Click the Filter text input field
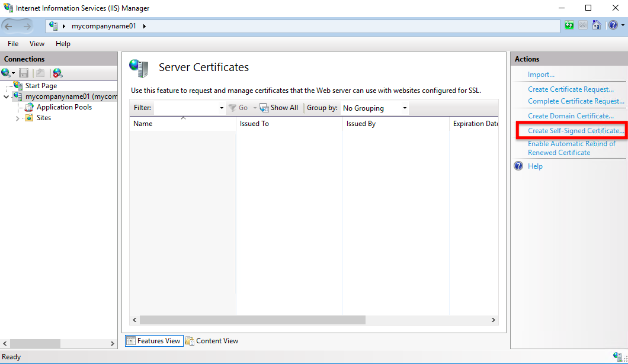Screen dimensions: 628x364 (186, 108)
